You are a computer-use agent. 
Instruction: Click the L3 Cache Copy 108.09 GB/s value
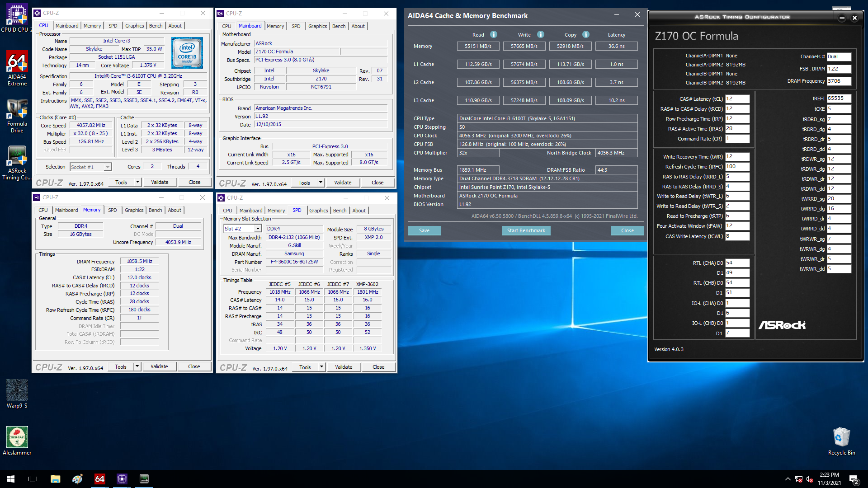[570, 100]
